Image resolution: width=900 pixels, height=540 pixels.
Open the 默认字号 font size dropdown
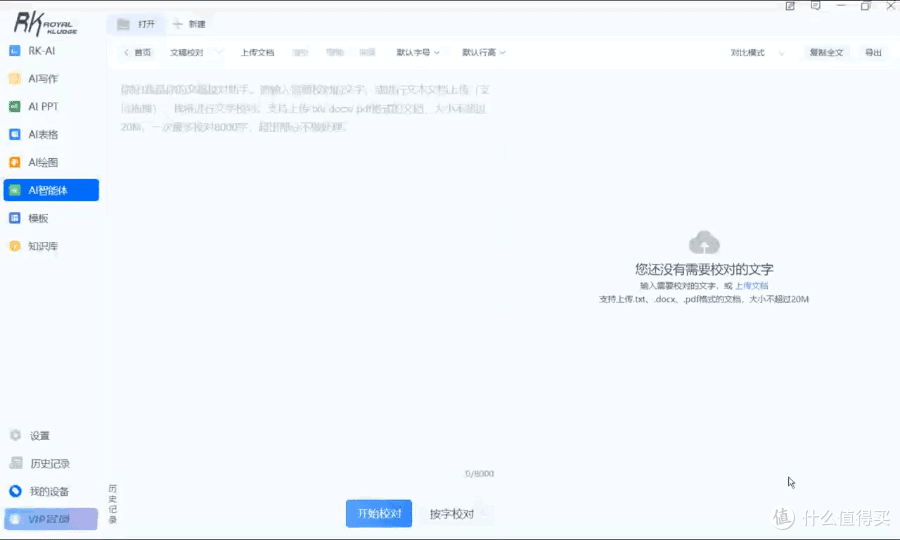[418, 52]
